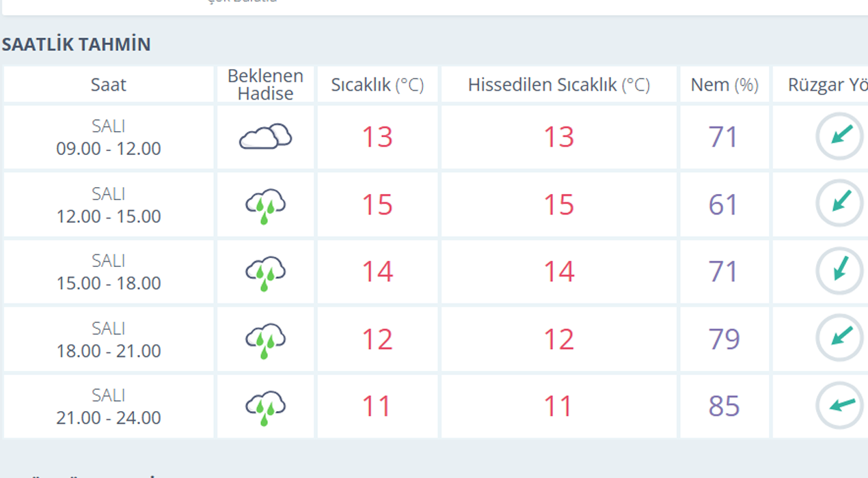
Task: Click wind direction arrow for 15.00 - 18.00
Action: click(840, 270)
